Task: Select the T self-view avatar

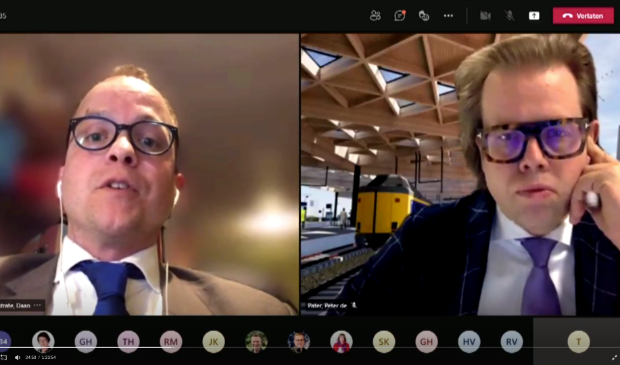Action: (578, 342)
